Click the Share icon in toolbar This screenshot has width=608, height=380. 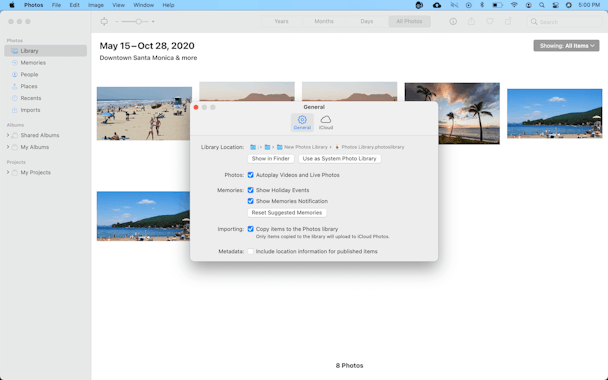click(471, 21)
